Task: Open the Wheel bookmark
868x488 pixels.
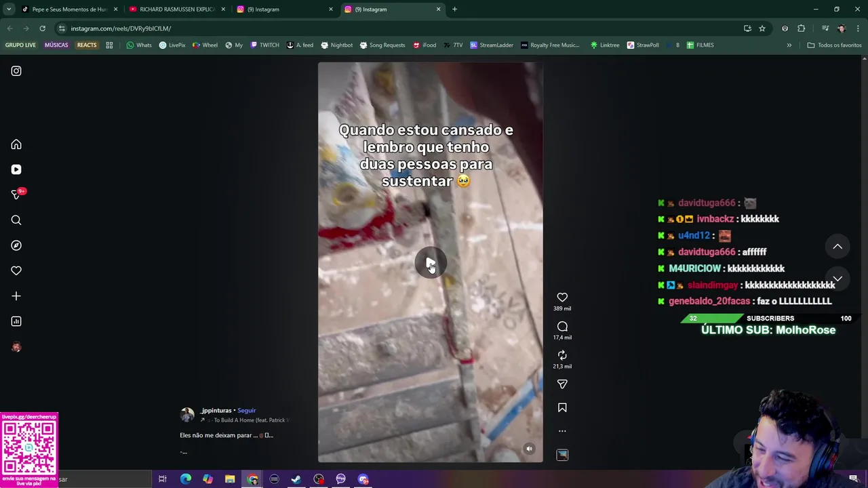Action: click(205, 45)
